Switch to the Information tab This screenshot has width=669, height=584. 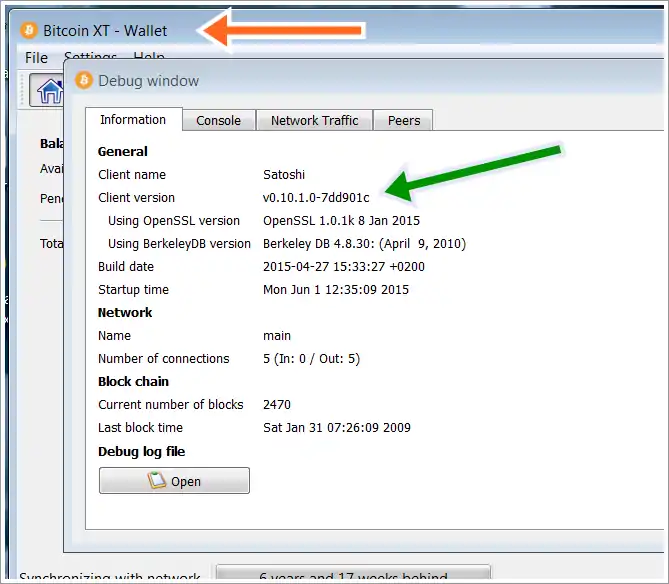click(x=133, y=120)
